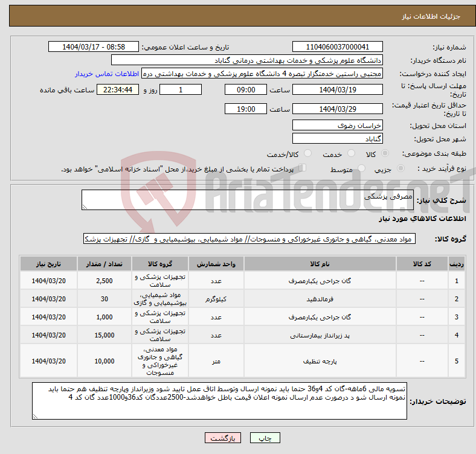Click the description text area resize handle
The width and height of the screenshot is (476, 454).
click(x=85, y=207)
